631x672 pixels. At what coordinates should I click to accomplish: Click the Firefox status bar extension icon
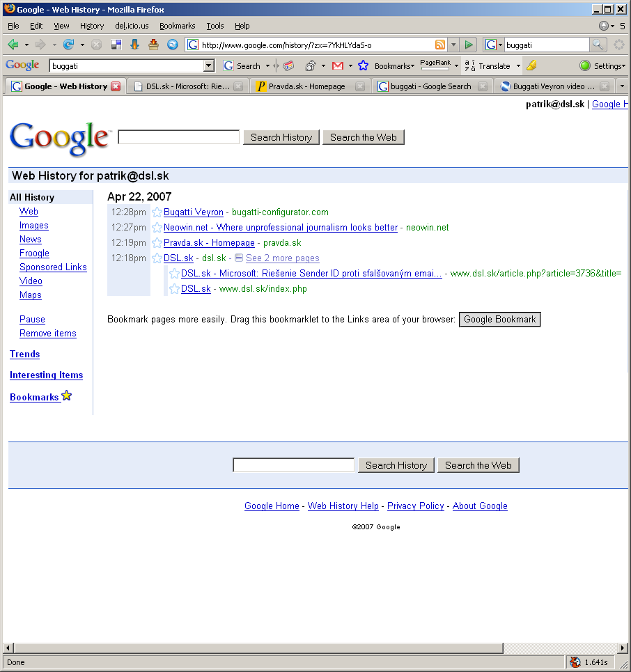[575, 662]
